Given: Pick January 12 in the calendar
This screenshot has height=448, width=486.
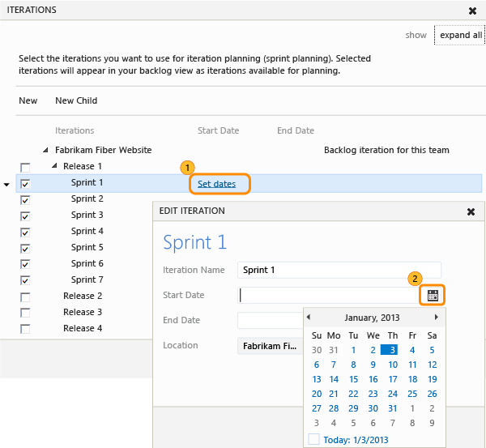Looking at the screenshot, I should [432, 365].
